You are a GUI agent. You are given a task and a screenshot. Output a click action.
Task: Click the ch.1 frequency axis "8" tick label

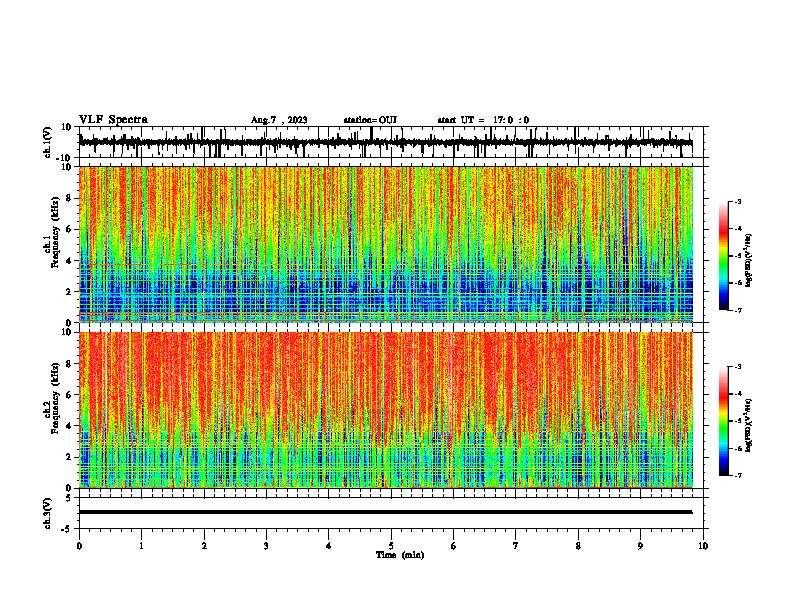coord(69,198)
